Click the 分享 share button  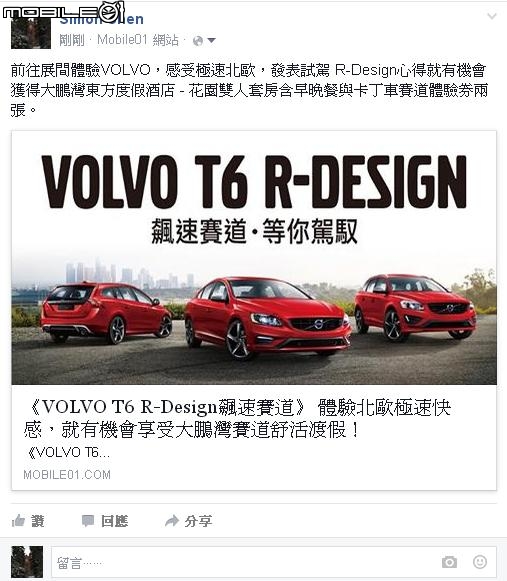[198, 521]
